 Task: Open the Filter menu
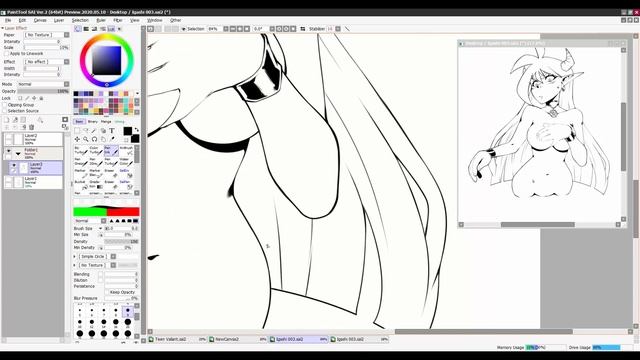118,20
